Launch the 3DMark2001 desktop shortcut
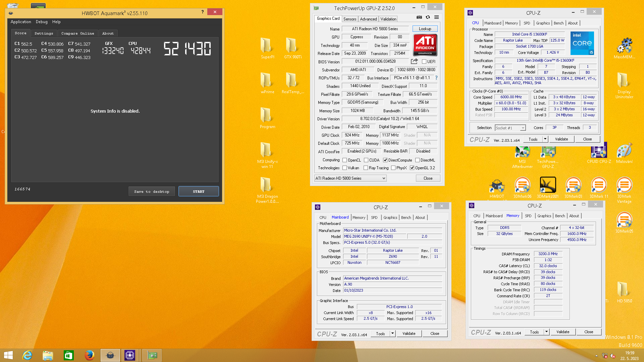Screen dimensions: 644x362 [x=548, y=188]
